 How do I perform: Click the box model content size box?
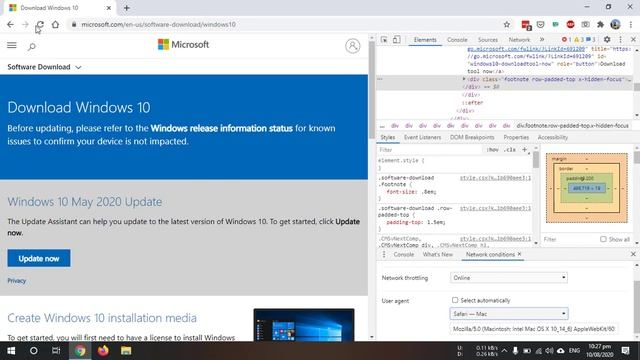click(x=587, y=188)
